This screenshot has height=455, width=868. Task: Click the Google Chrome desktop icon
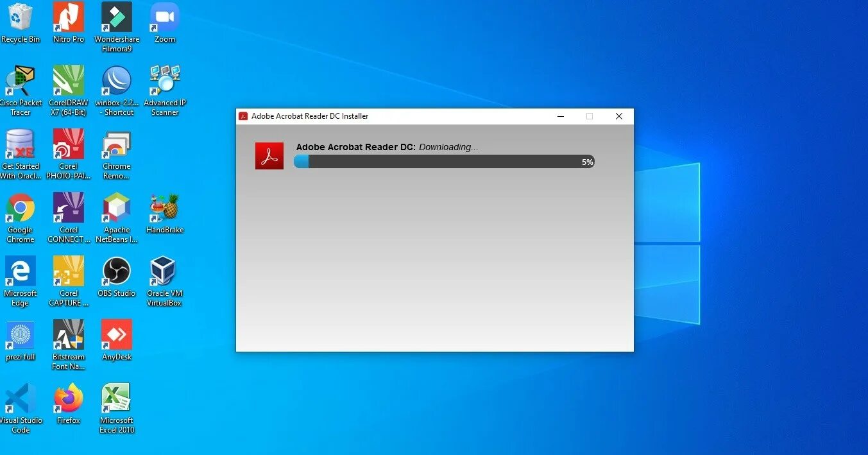[x=20, y=208]
